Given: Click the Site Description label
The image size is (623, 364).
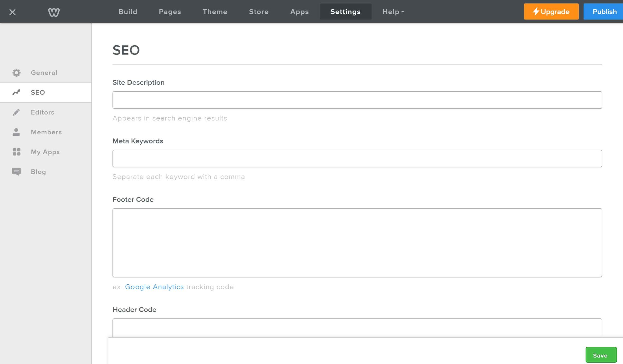Looking at the screenshot, I should [x=138, y=82].
